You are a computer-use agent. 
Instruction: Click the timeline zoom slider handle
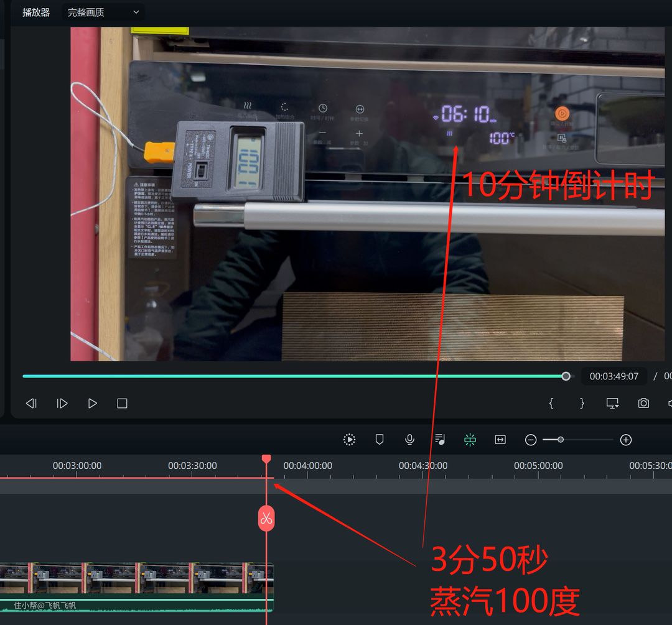click(x=561, y=440)
